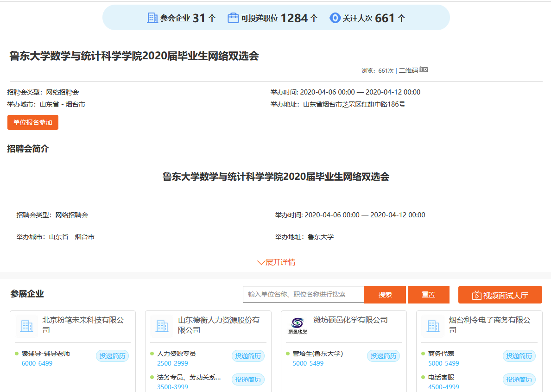Open the 电话客服 job listing
The image size is (551, 392).
(x=441, y=377)
